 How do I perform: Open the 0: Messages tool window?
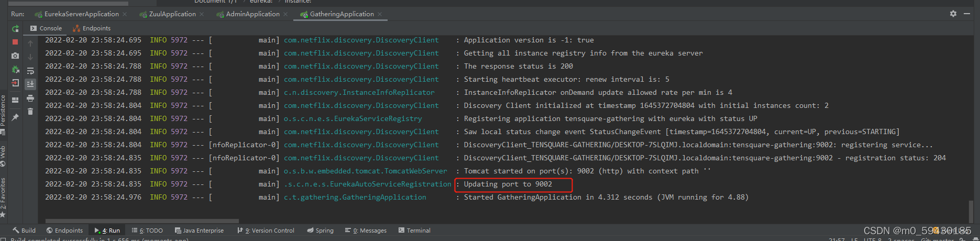tap(366, 231)
